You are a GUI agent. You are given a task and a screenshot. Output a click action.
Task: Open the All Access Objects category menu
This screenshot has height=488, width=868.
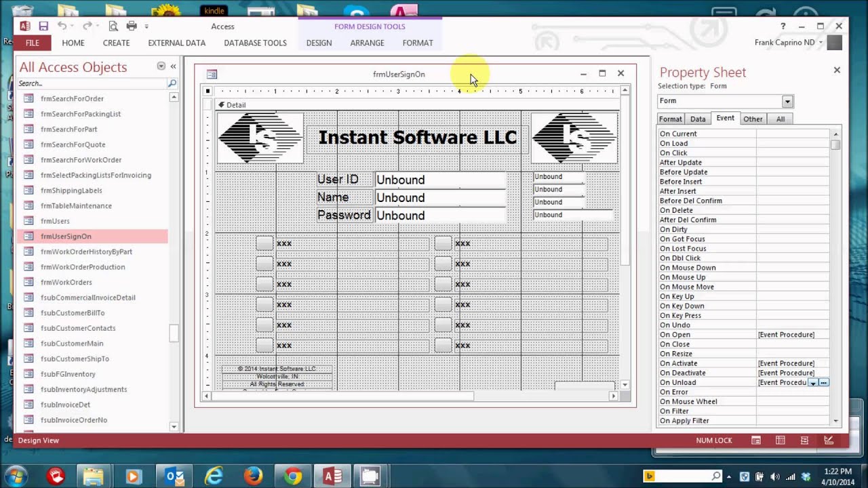[x=161, y=66]
